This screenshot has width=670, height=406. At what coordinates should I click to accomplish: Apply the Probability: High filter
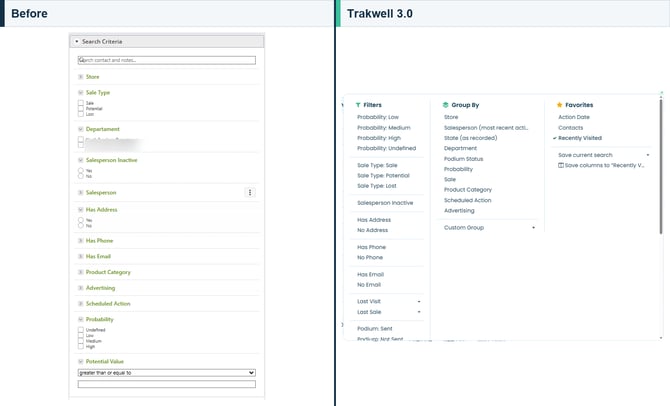pyautogui.click(x=379, y=138)
